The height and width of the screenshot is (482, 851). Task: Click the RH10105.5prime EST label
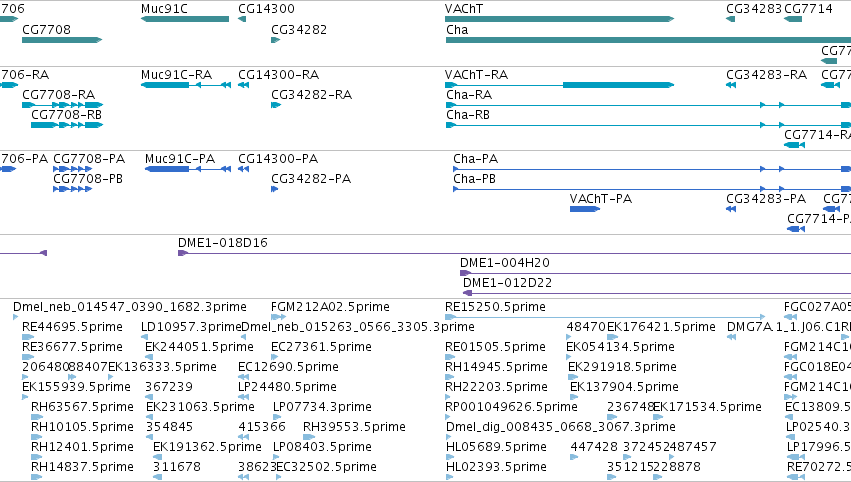click(82, 427)
